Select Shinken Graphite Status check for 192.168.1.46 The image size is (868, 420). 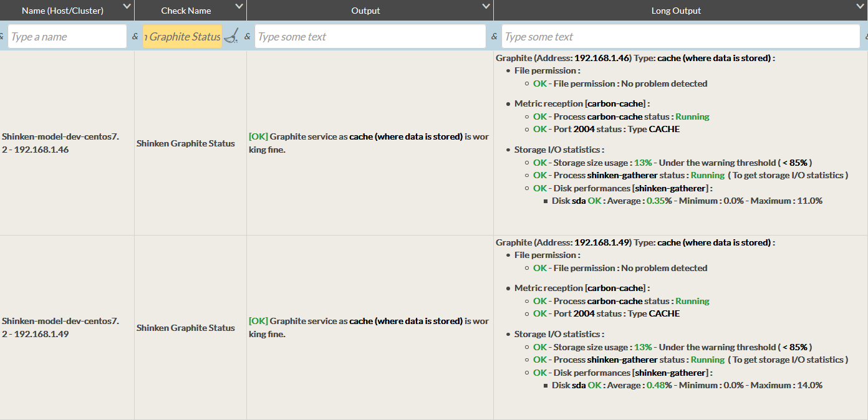186,143
